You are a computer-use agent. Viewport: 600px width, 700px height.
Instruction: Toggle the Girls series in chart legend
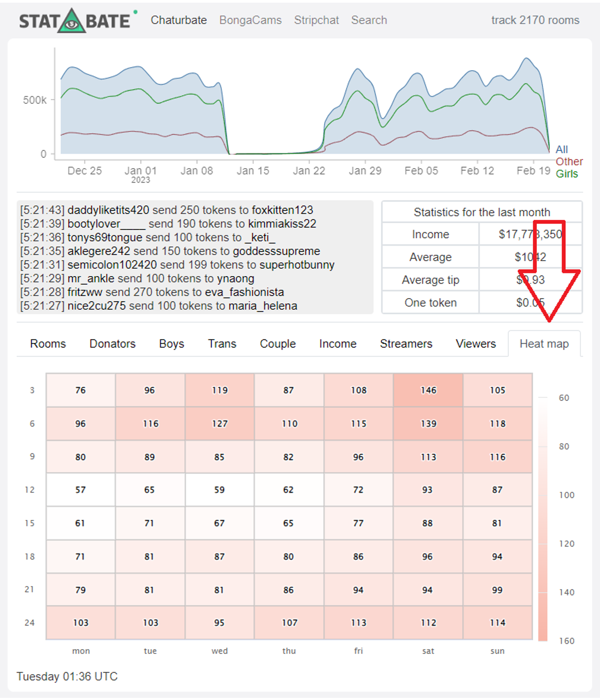pos(567,174)
